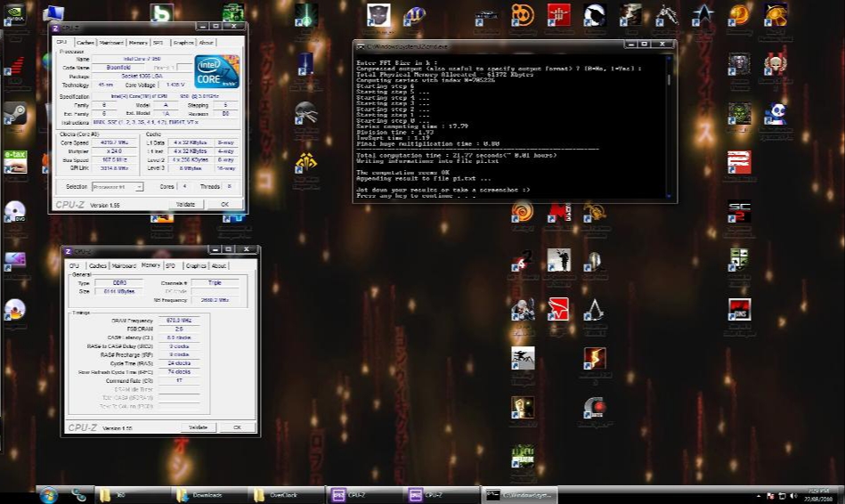Click the x 24.0 multiplier value
Screen dimensions: 845x504
pyautogui.click(x=115, y=151)
